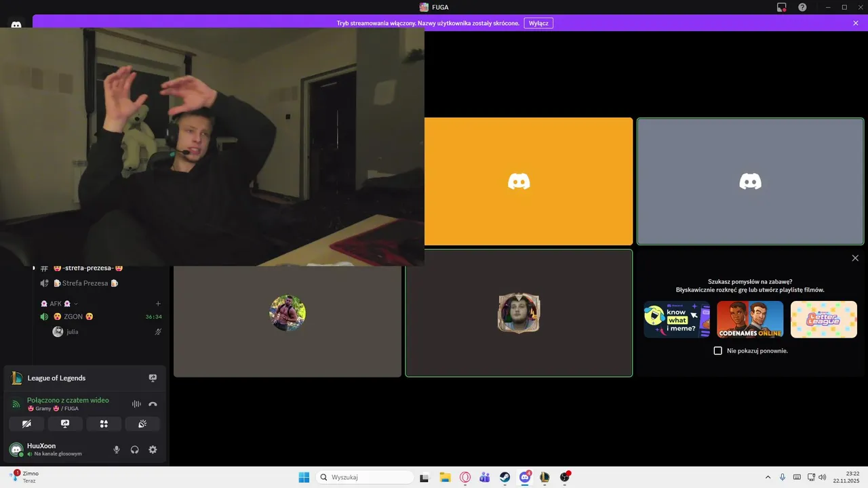Click Wyłącz to disable streamer mode
This screenshot has width=868, height=488.
pos(538,23)
